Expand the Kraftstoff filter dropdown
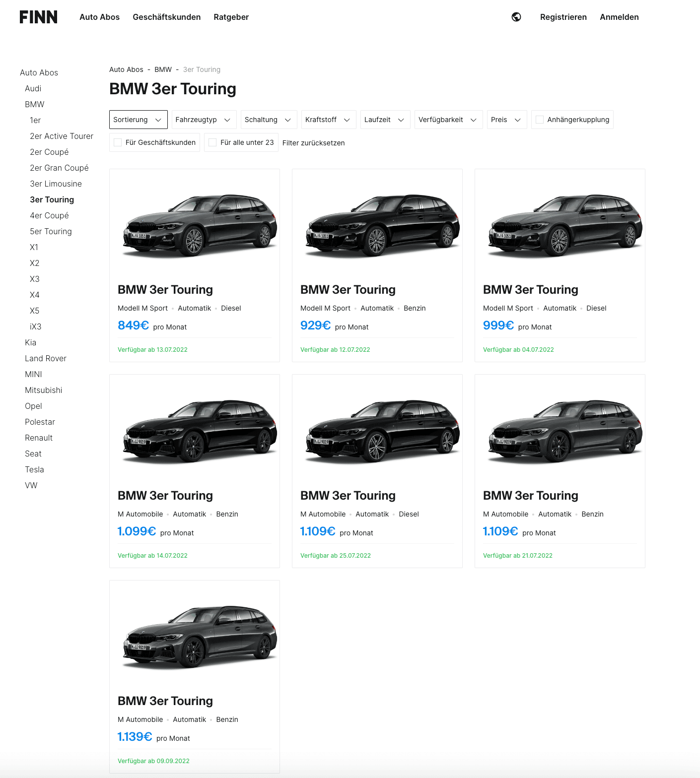Screen dimensions: 700x778 pos(329,120)
